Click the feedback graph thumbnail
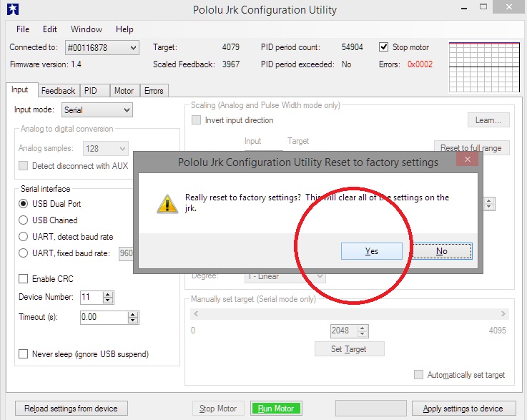 pos(484,67)
